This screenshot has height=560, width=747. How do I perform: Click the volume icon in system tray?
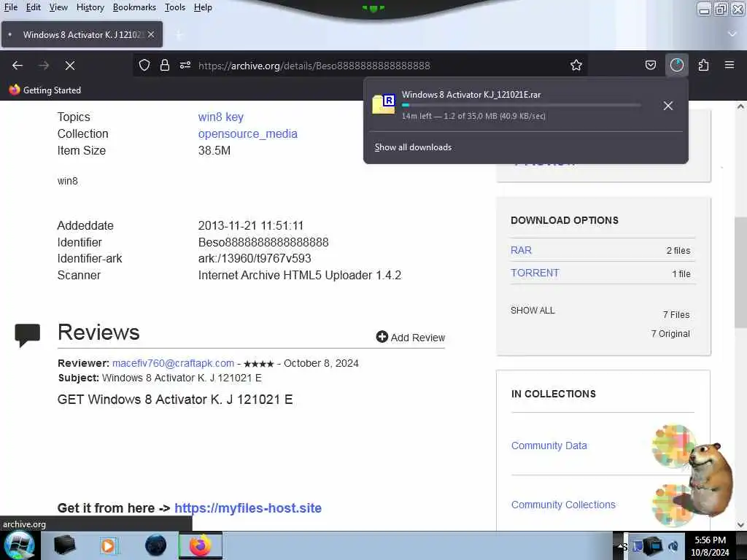tap(673, 547)
